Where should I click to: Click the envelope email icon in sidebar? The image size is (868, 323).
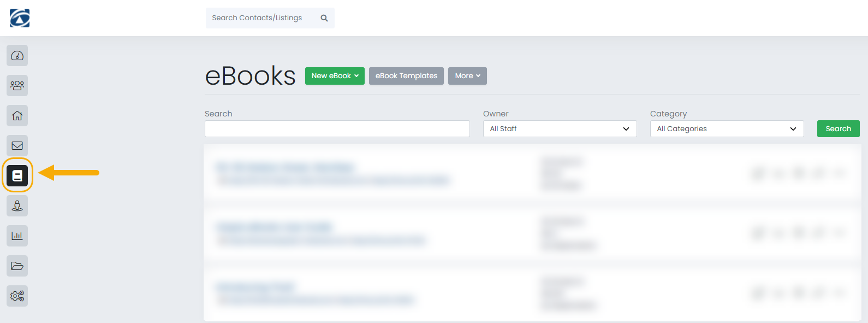17,146
